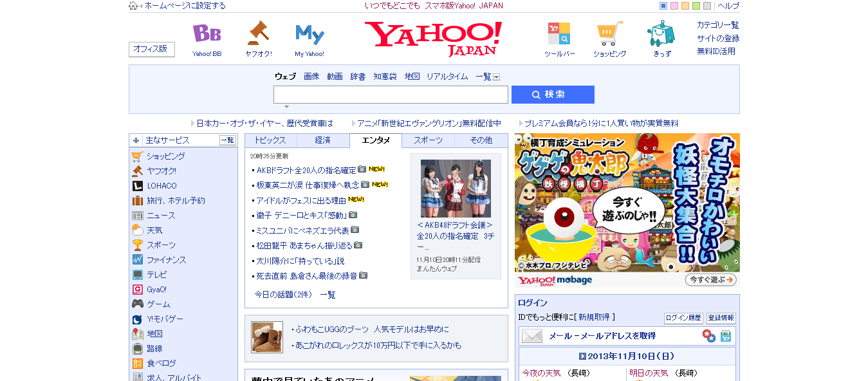Open the ツールバー icon
This screenshot has width=868, height=381.
click(559, 33)
